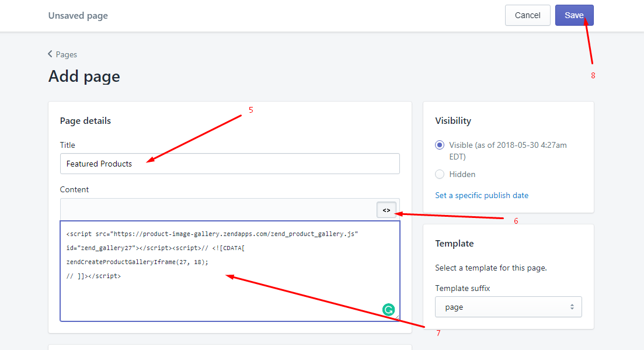This screenshot has height=350, width=644.
Task: Click the Title label
Action: coord(67,145)
